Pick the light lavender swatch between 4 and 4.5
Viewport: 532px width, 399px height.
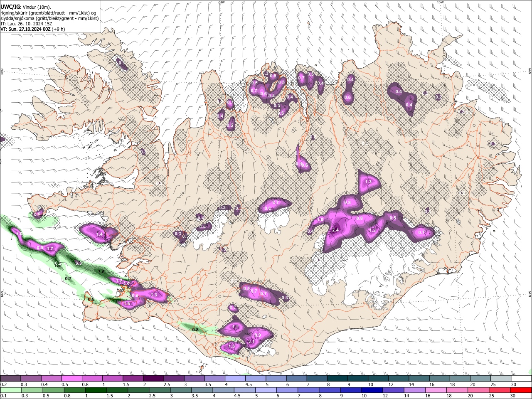[235, 379]
